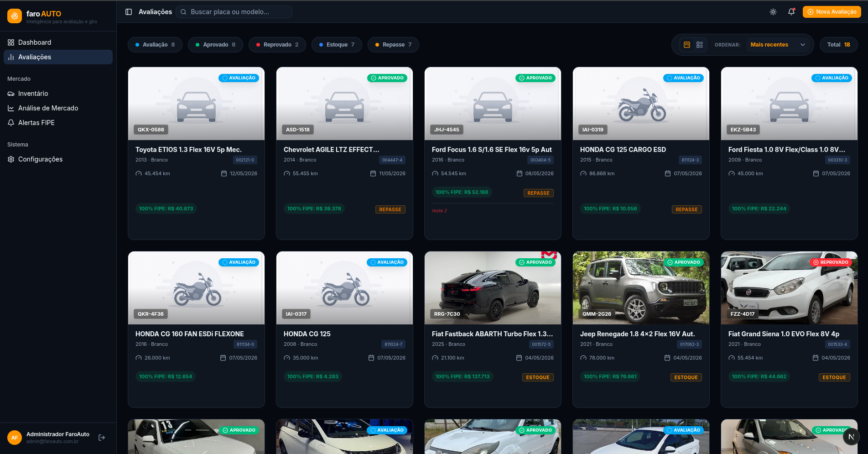Filter by Avaliação status chip
This screenshot has width=868, height=454.
155,45
